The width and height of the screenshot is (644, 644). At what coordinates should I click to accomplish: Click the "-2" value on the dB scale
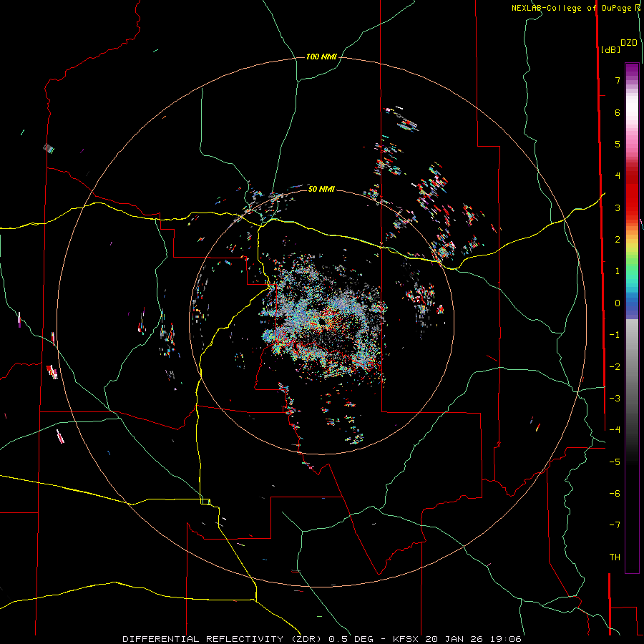[x=615, y=367]
